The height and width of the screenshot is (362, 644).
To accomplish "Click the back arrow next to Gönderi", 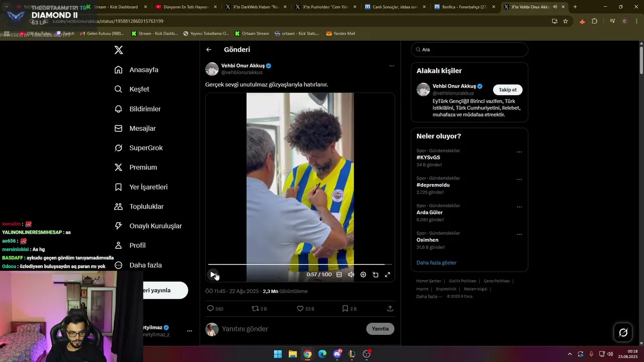I will (x=209, y=50).
